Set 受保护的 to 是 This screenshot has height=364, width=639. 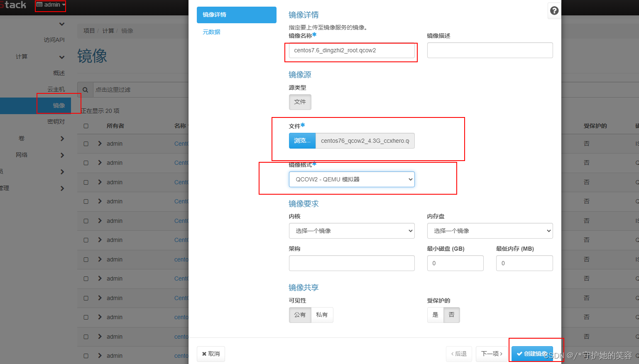[435, 315]
